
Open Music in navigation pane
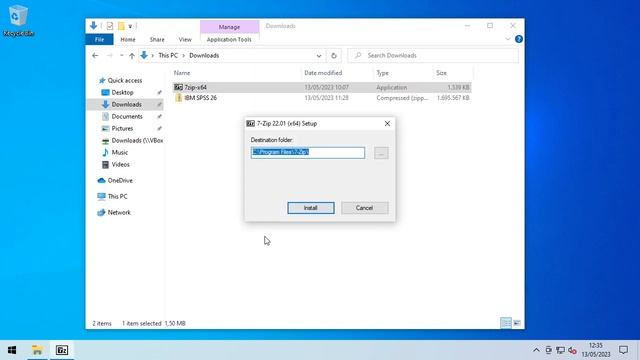point(120,152)
